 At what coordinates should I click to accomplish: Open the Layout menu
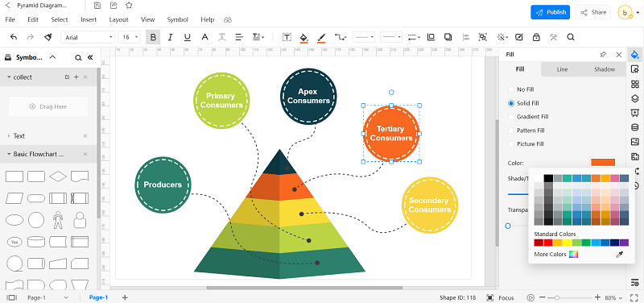click(118, 19)
